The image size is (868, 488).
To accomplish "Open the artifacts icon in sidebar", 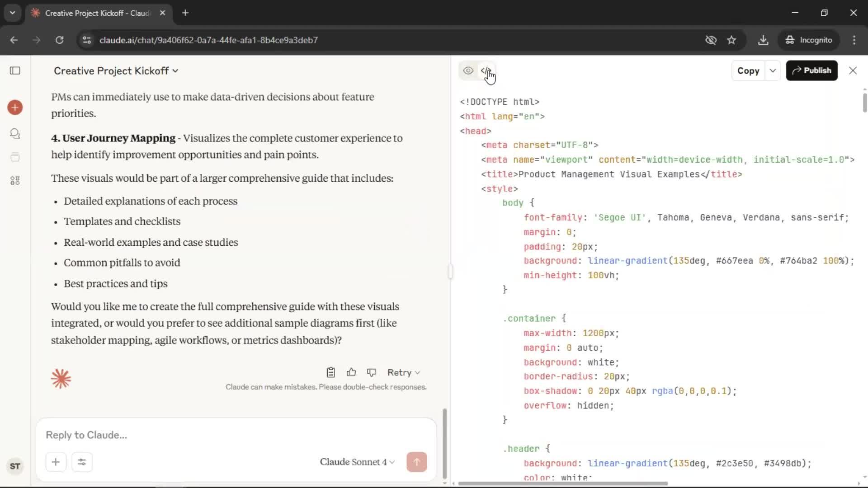I will point(15,181).
